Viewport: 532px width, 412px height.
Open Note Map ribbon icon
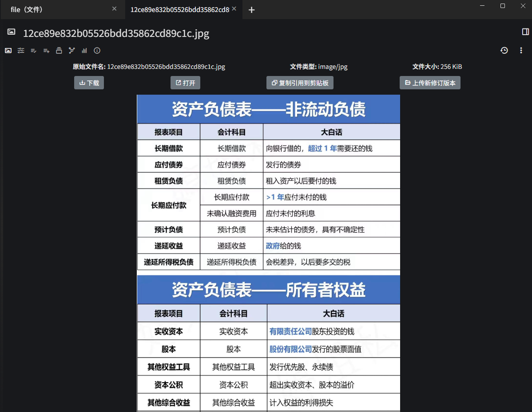click(71, 51)
